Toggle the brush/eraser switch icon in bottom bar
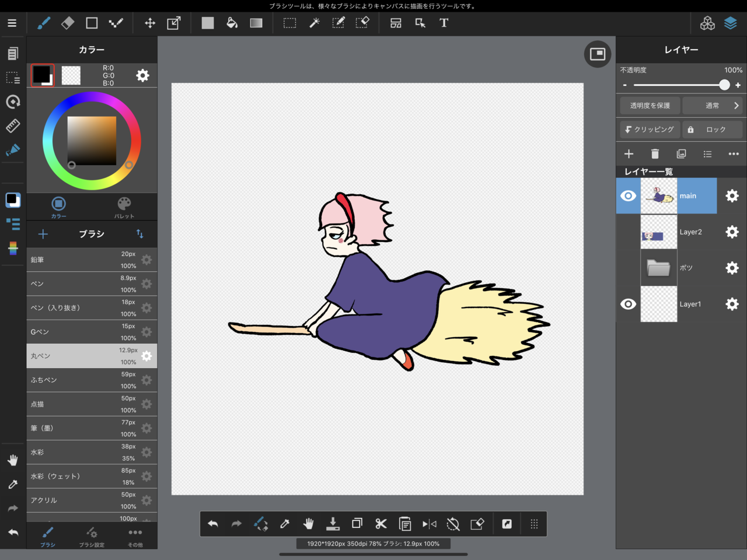 [261, 524]
